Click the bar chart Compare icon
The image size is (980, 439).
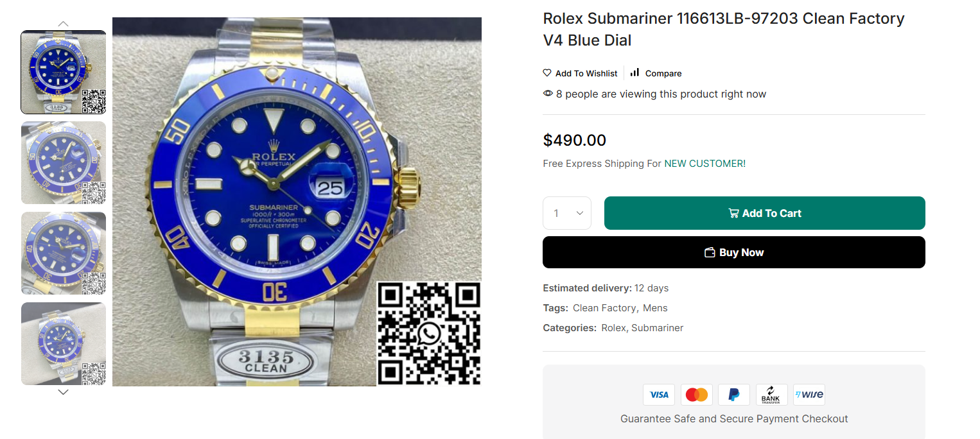click(x=634, y=73)
